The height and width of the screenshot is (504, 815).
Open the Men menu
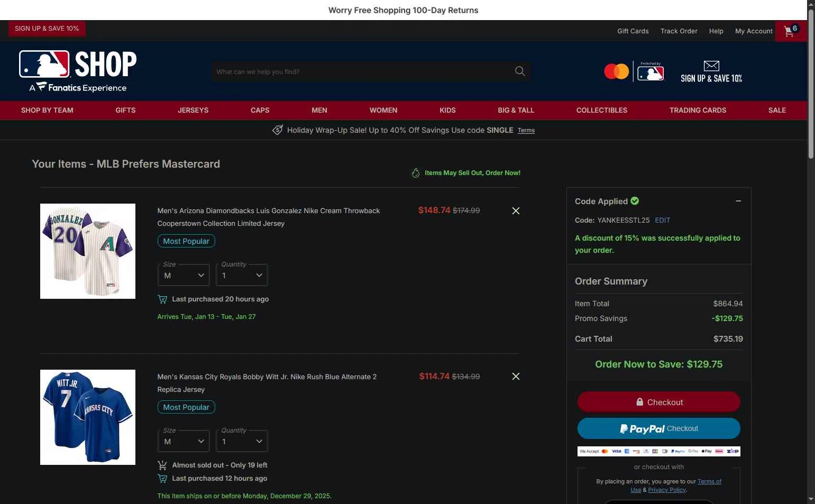pyautogui.click(x=319, y=110)
